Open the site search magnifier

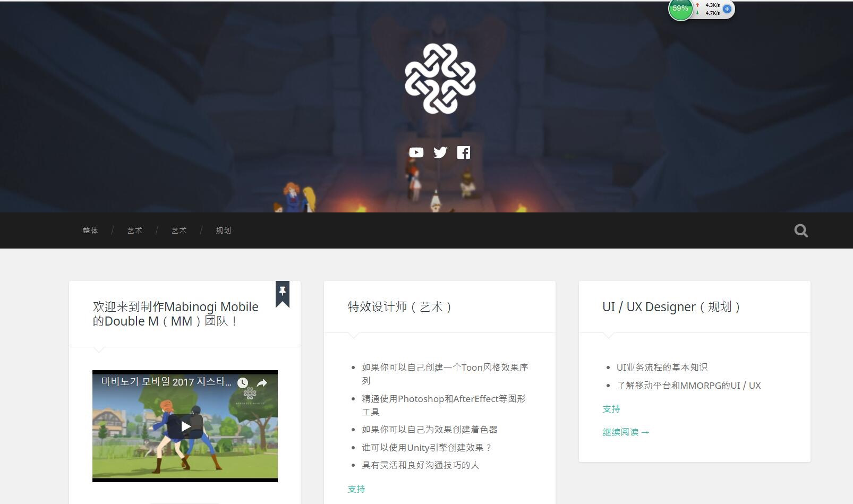[x=801, y=230]
